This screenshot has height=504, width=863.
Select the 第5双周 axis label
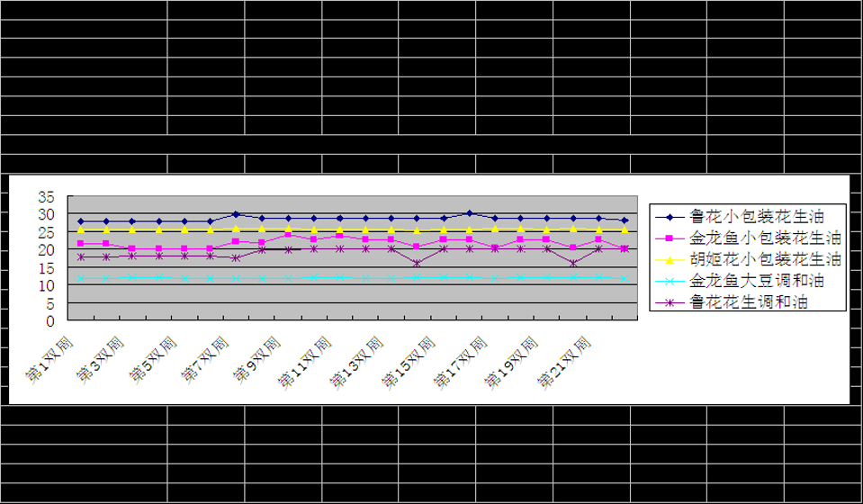[x=153, y=359]
